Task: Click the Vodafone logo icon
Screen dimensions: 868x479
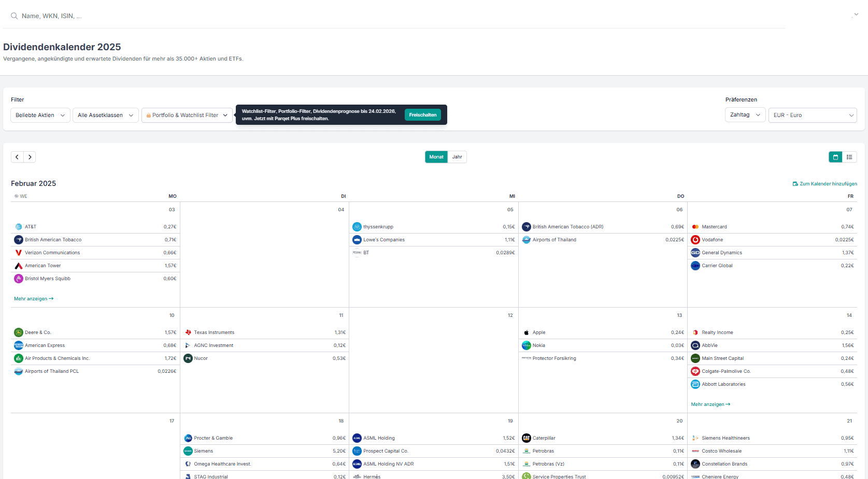Action: 695,240
